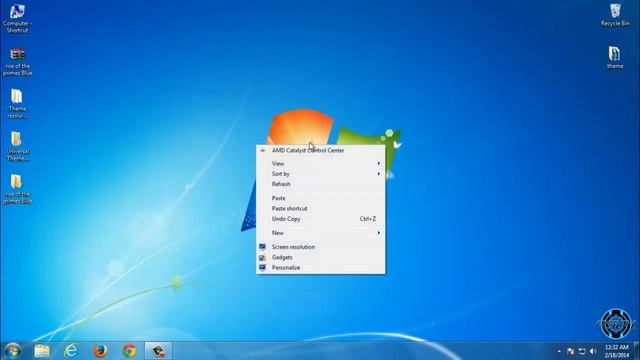Open the volume speaker tray icon

pyautogui.click(x=593, y=351)
